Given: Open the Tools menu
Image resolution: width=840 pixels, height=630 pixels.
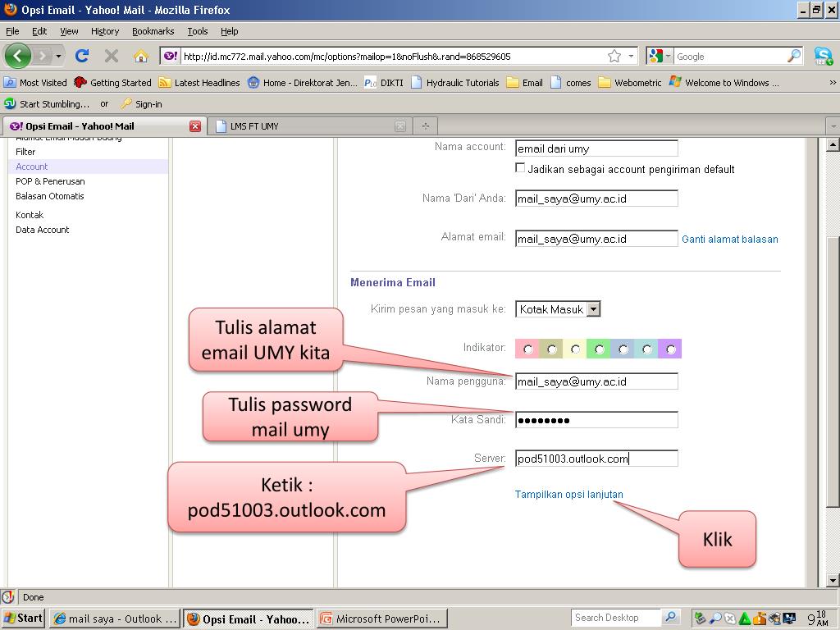Looking at the screenshot, I should 197,31.
